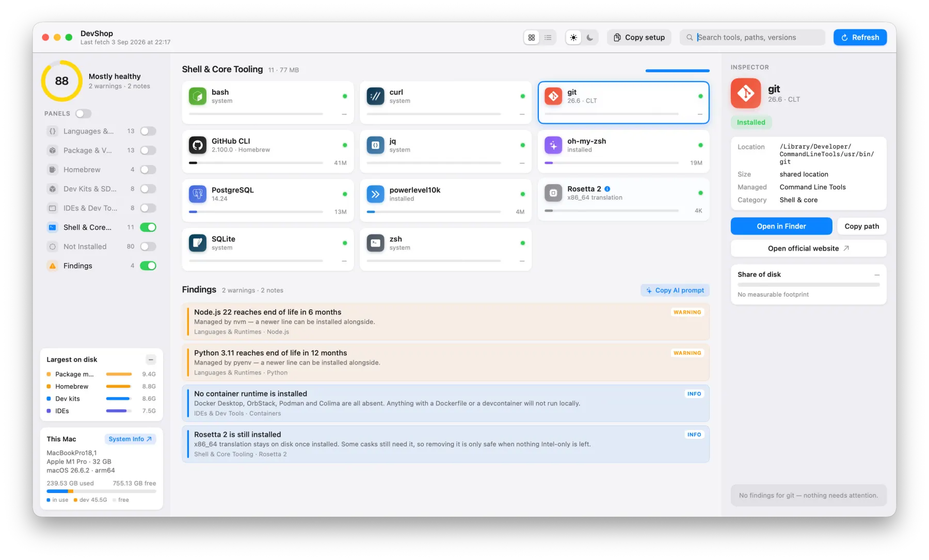Click the Rosetta 2 chip icon
This screenshot has height=560, width=929.
pyautogui.click(x=553, y=193)
